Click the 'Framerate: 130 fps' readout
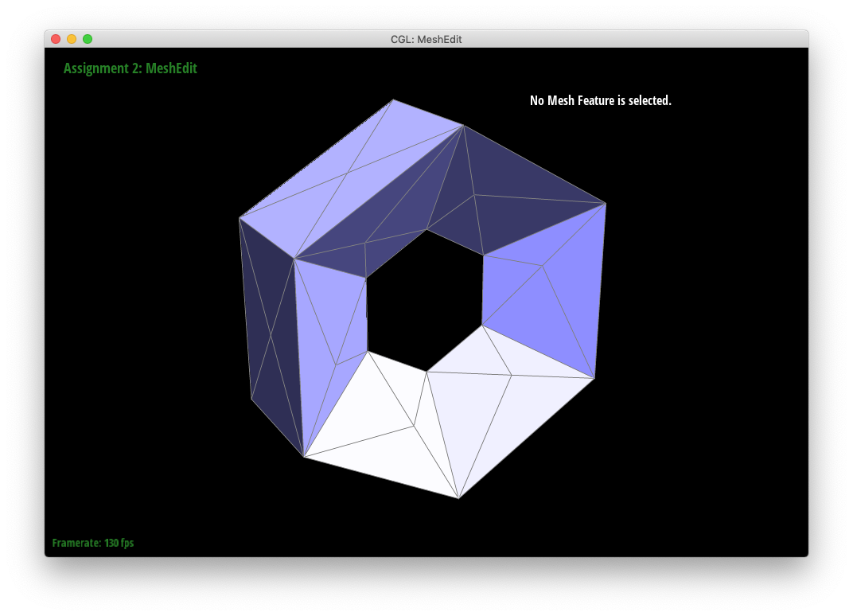 (93, 543)
